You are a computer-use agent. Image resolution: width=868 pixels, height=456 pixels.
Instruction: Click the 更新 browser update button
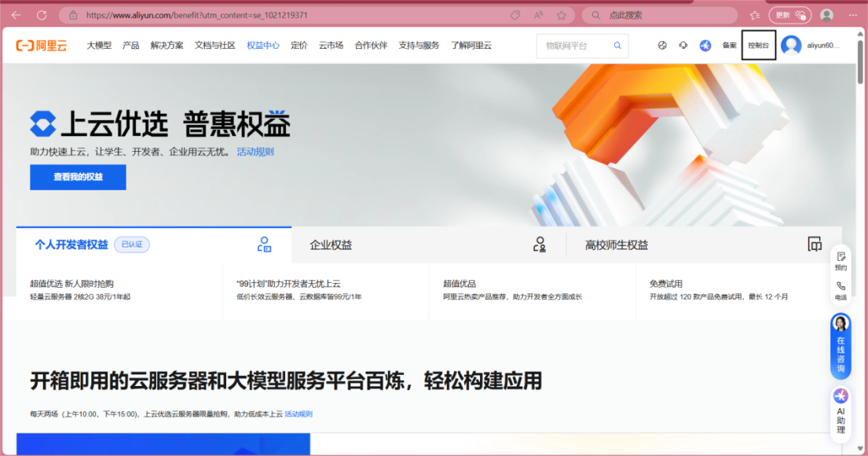(x=790, y=15)
